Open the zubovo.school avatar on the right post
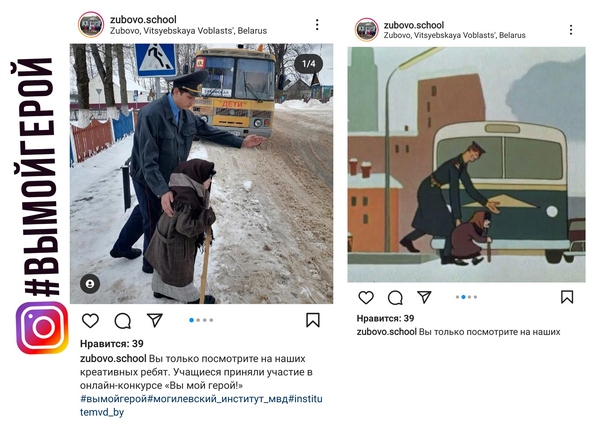 [x=367, y=29]
